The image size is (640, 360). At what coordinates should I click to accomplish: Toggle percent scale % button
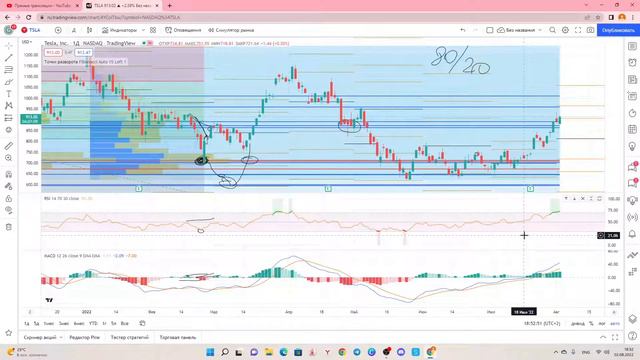[x=591, y=323]
